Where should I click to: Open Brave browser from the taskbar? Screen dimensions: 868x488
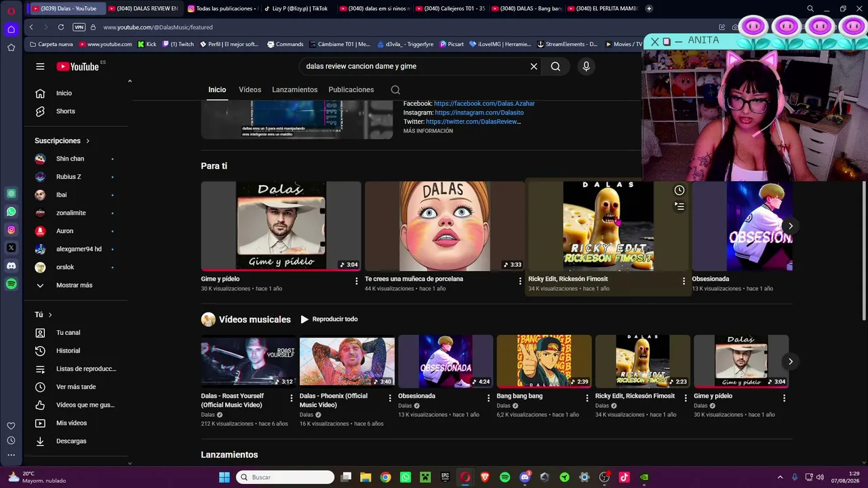[485, 477]
